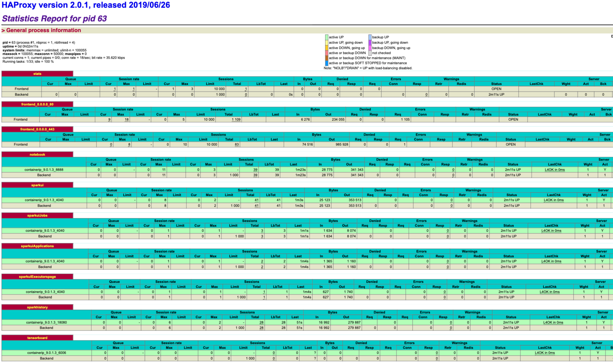Open the sparkuiApplications section title link

click(x=37, y=246)
